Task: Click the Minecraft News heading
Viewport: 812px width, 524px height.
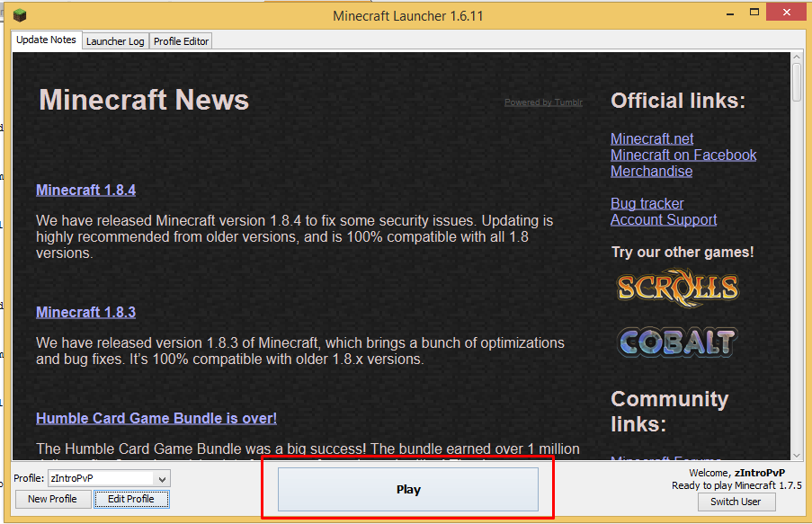Action: point(144,100)
